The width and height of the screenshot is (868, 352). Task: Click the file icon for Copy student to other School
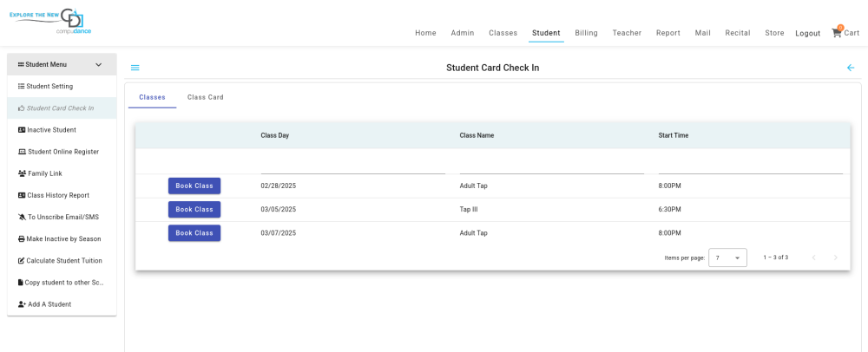(x=21, y=283)
